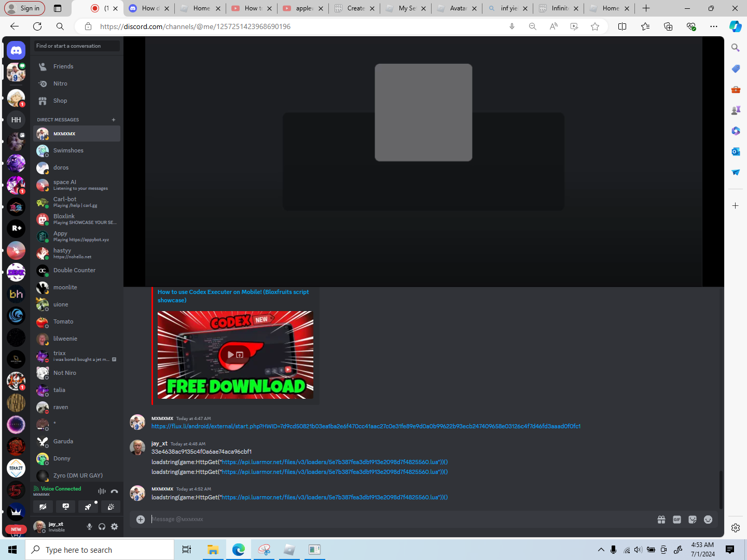Image resolution: width=747 pixels, height=560 pixels.
Task: Open Copilot in the Edge sidebar
Action: 736,26
